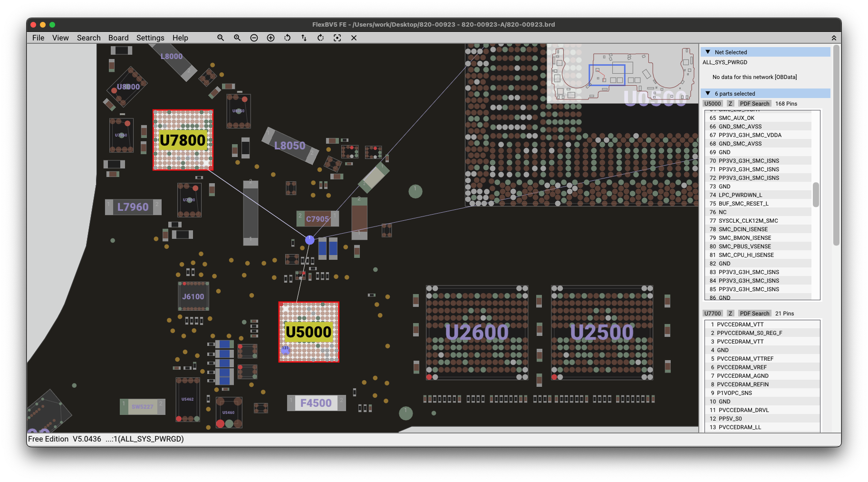Select pin 13 PVCCEDRAM_LL
The width and height of the screenshot is (868, 482).
(x=762, y=427)
